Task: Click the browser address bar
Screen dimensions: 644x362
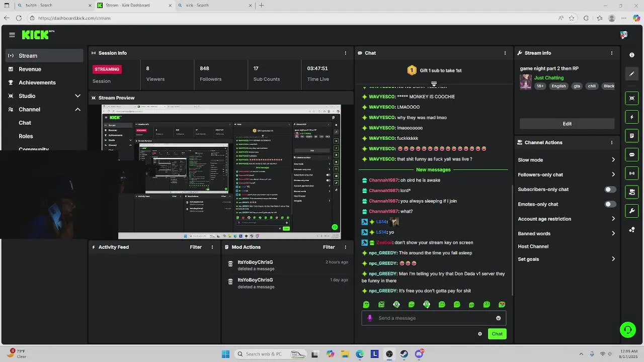Action: click(292, 18)
